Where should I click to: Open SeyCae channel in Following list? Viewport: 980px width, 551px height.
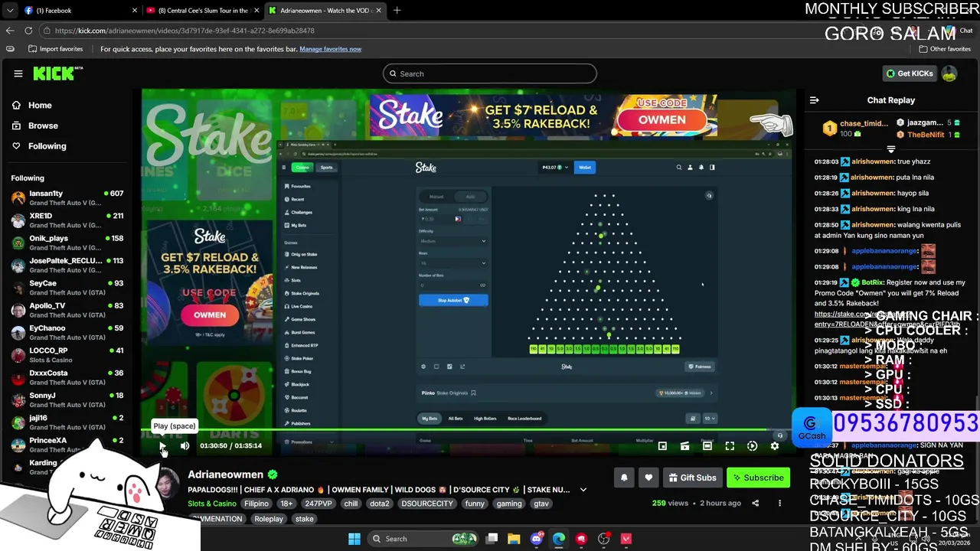pyautogui.click(x=67, y=288)
